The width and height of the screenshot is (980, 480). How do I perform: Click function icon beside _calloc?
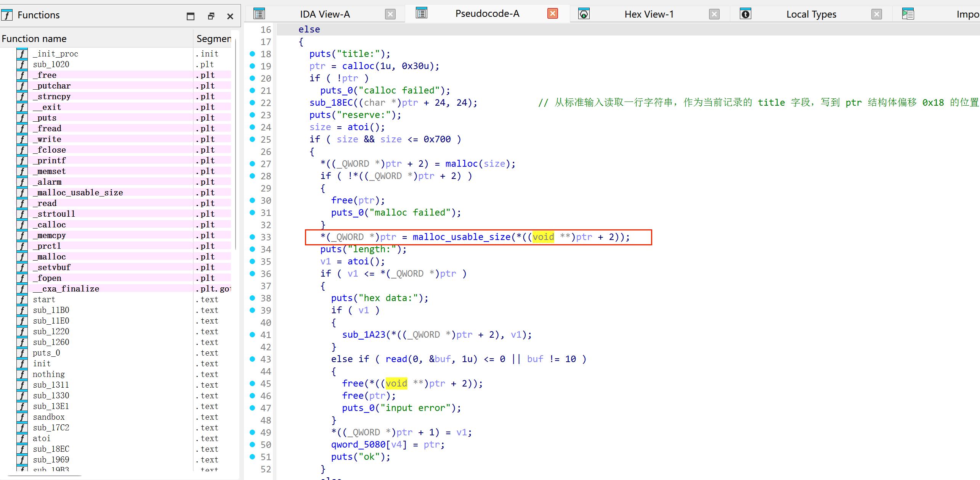click(x=22, y=225)
